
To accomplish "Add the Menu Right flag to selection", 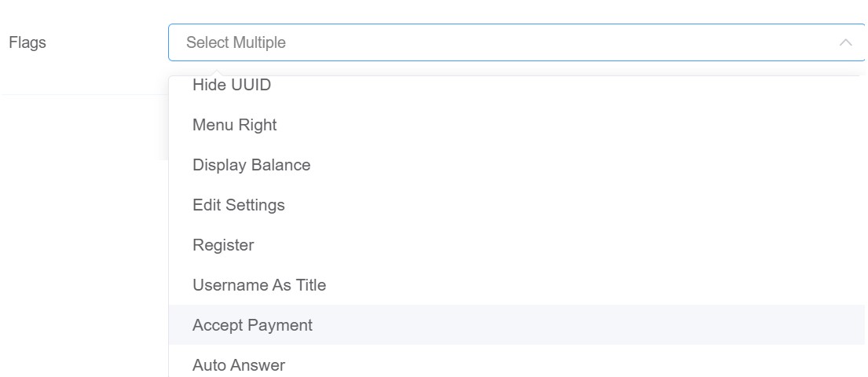I will coord(235,125).
